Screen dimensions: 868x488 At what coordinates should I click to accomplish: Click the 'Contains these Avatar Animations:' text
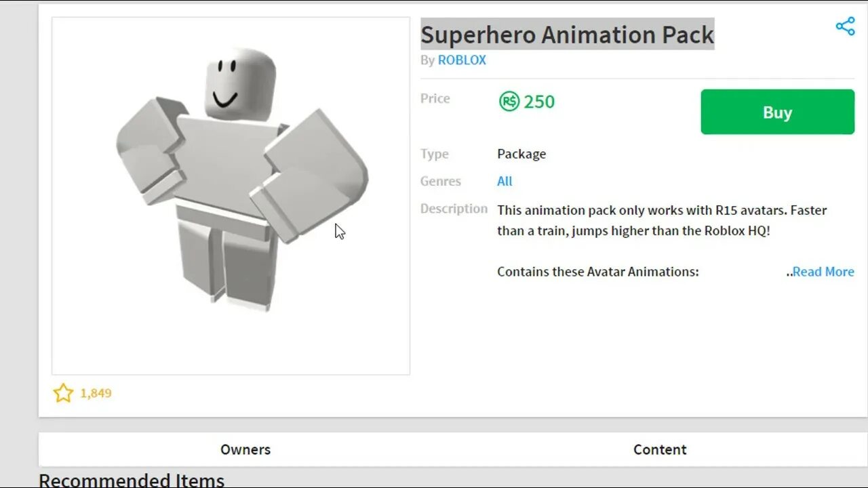597,272
